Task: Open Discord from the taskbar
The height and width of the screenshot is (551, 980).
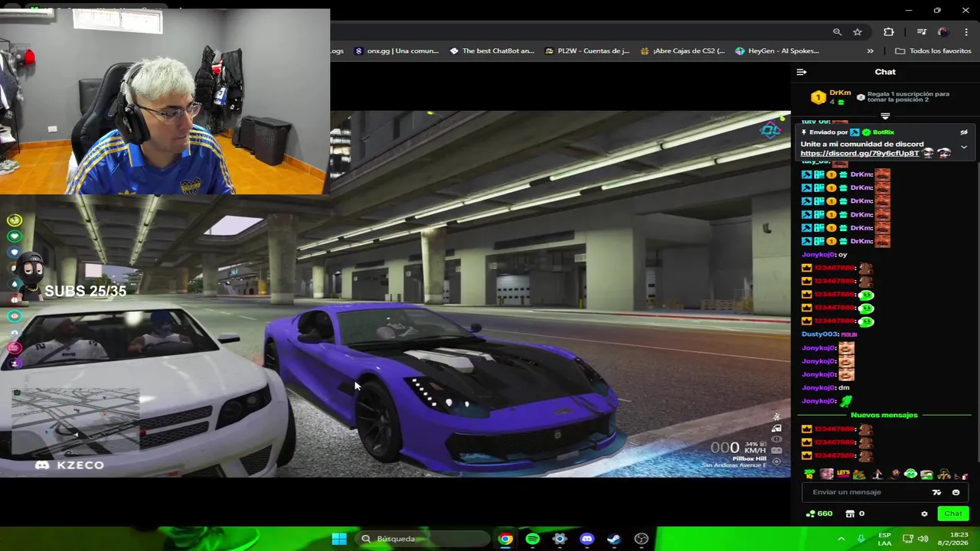Action: 586,539
